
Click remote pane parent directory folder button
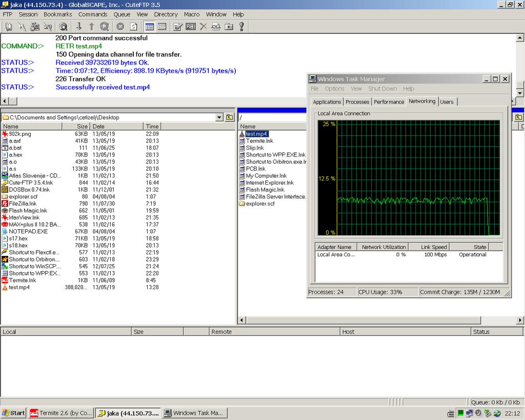(x=519, y=117)
